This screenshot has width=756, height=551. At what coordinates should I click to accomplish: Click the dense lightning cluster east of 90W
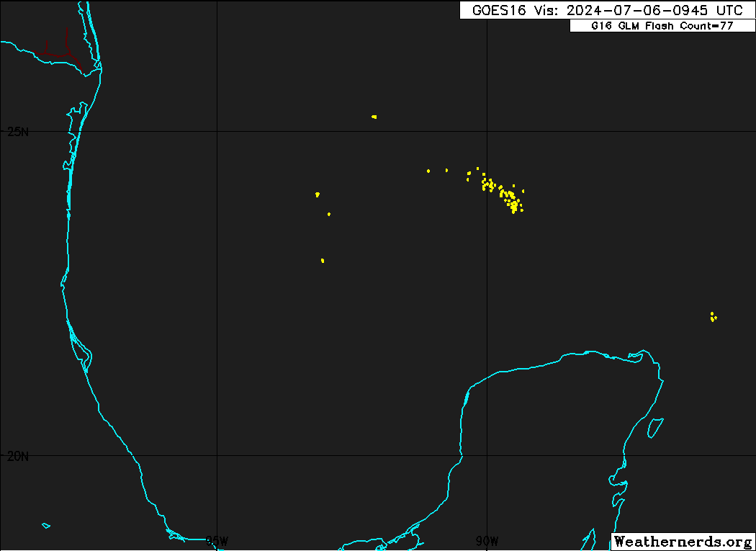pyautogui.click(x=508, y=198)
